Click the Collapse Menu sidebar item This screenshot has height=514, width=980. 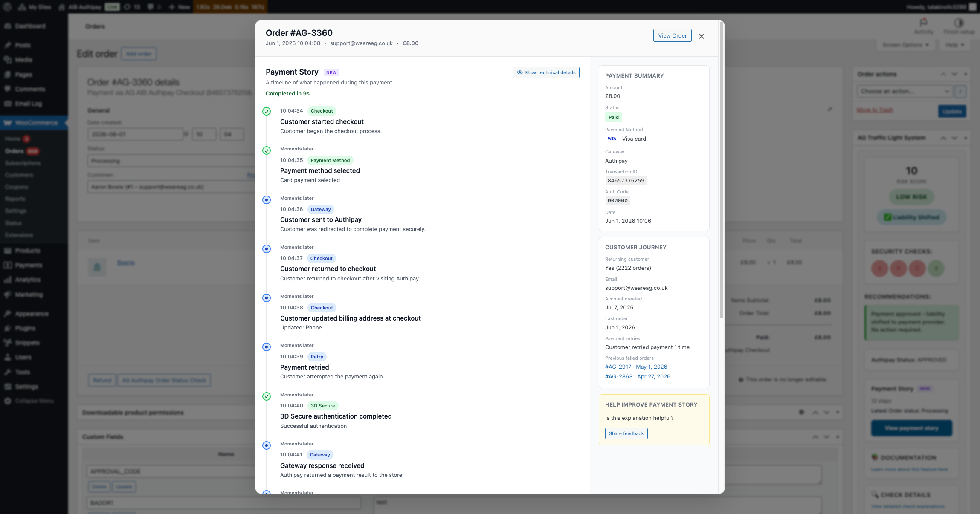pos(34,401)
